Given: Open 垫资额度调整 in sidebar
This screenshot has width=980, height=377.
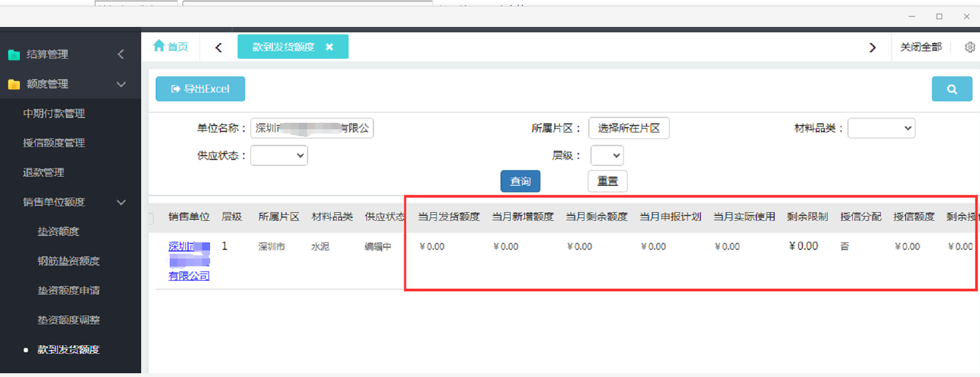Looking at the screenshot, I should (68, 320).
